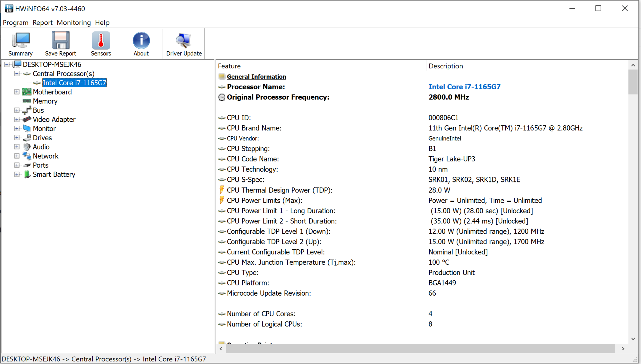Collapse the DESKTOP-MSEJK46 root node
Viewport: 641px width, 364px height.
click(x=7, y=64)
